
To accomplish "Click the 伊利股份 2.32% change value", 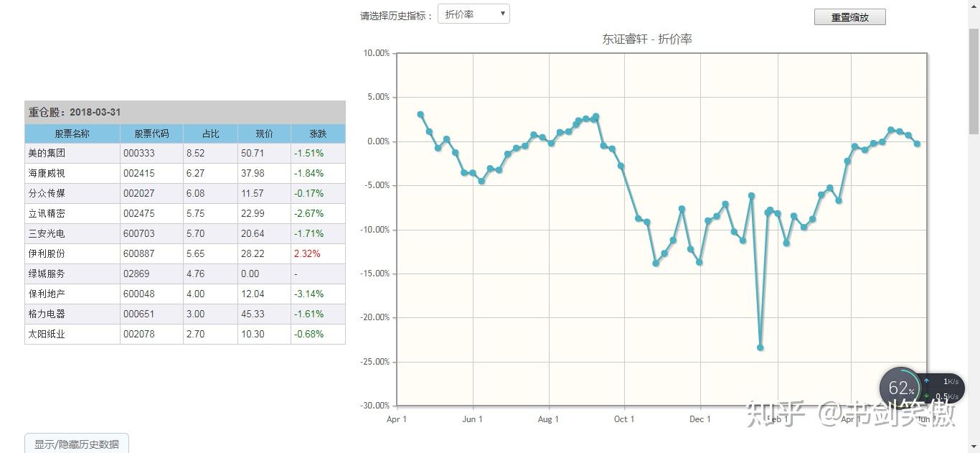I will (x=307, y=253).
